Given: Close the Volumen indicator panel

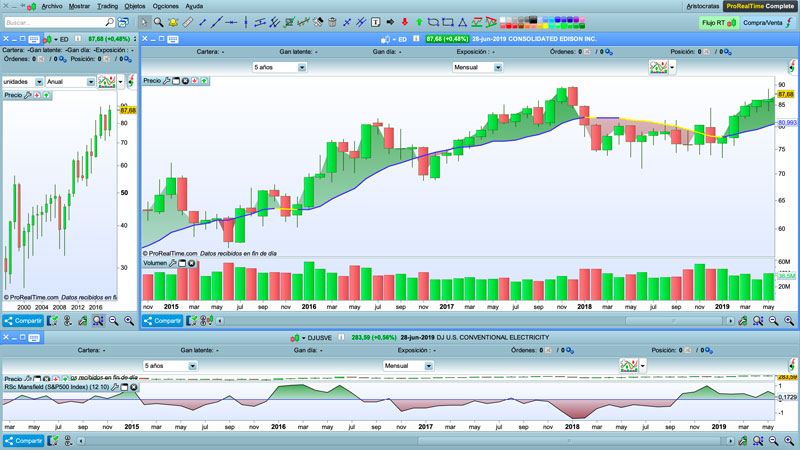Looking at the screenshot, I should [191, 263].
